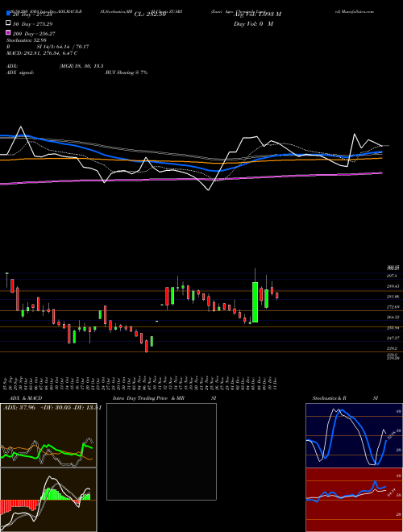Open the empty intraday price panel
Screen dimensions: 403x532
pos(161,451)
